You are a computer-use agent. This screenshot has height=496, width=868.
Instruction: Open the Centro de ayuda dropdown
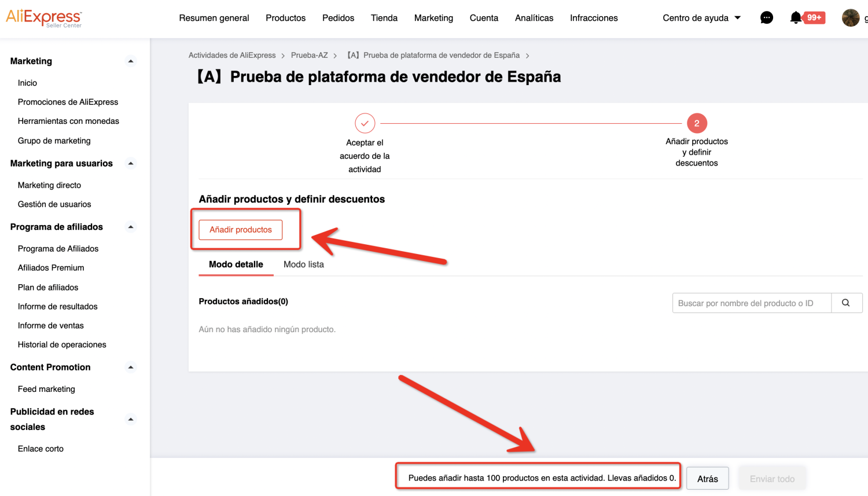click(702, 18)
